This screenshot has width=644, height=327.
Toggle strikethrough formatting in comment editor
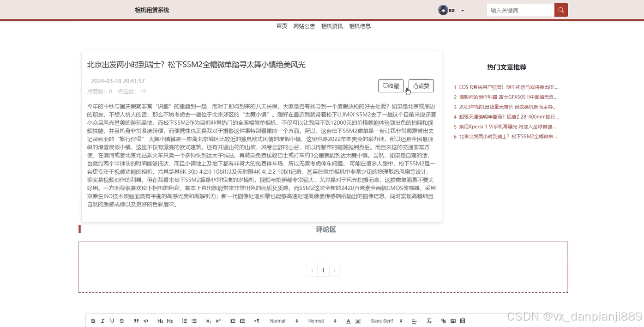(122, 321)
